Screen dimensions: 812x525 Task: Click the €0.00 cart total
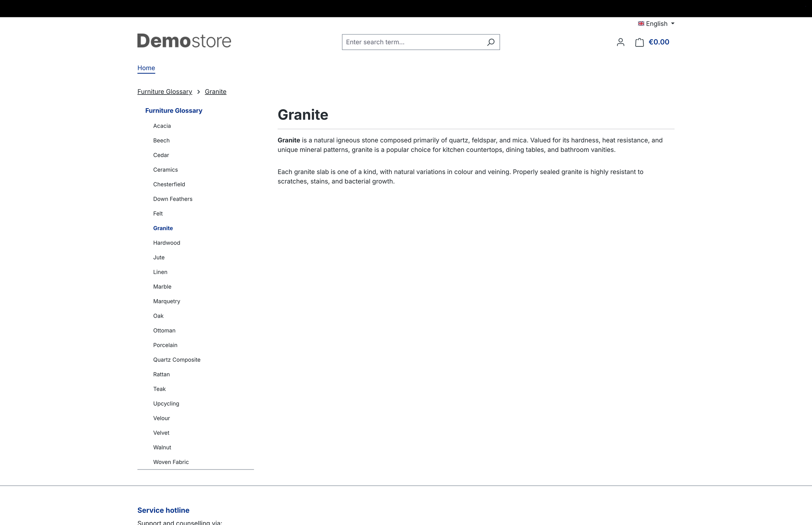tap(659, 42)
